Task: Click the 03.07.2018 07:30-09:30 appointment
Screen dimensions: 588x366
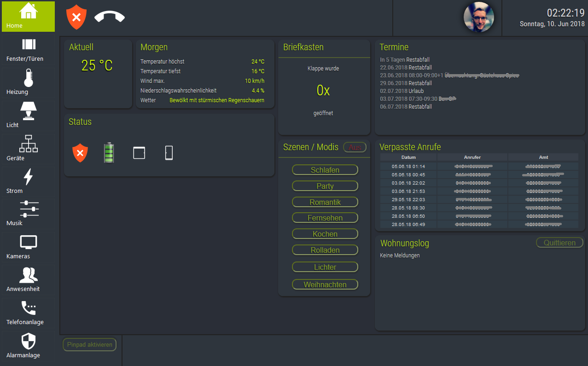Action: [418, 99]
